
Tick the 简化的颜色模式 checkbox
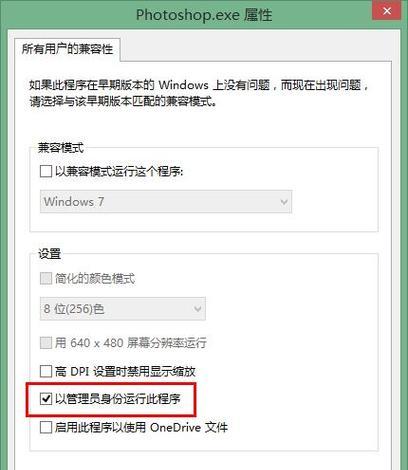click(x=46, y=278)
